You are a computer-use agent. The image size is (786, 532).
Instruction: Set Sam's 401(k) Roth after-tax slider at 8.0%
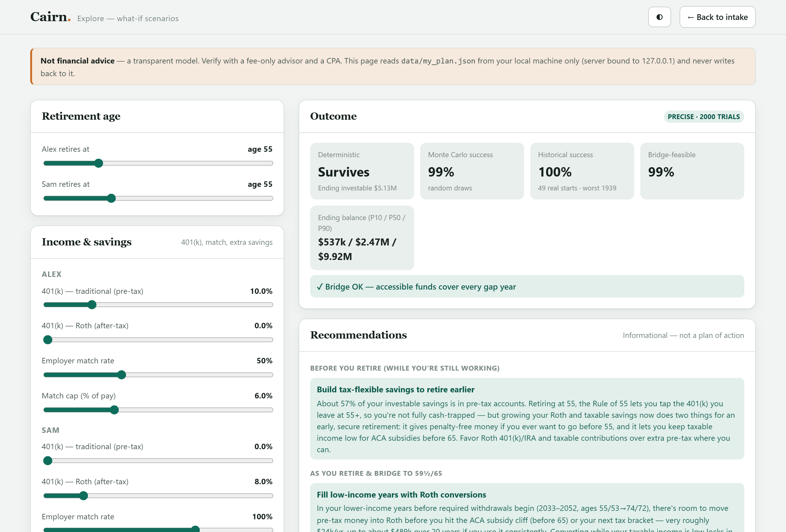click(158, 496)
